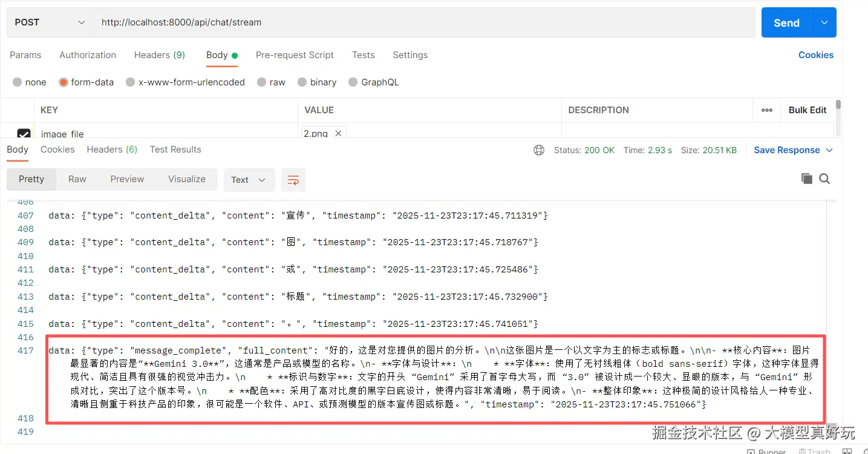Select the none body type
The height and width of the screenshot is (454, 868).
pyautogui.click(x=29, y=82)
